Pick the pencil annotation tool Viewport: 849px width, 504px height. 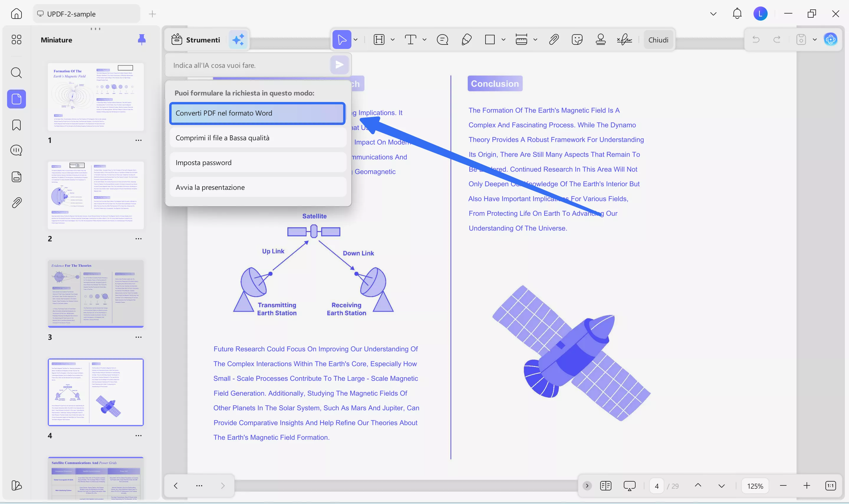[466, 39]
